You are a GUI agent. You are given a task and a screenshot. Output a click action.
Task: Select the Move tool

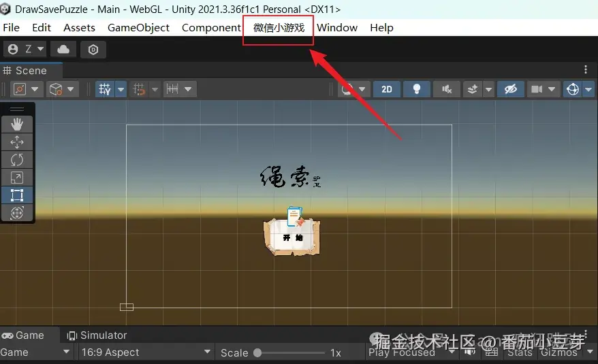click(x=17, y=142)
